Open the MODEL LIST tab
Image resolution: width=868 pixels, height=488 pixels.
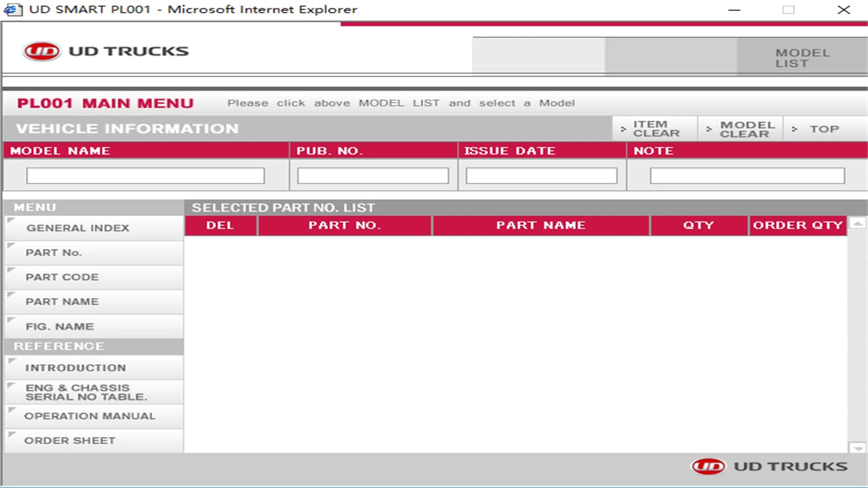pos(802,57)
